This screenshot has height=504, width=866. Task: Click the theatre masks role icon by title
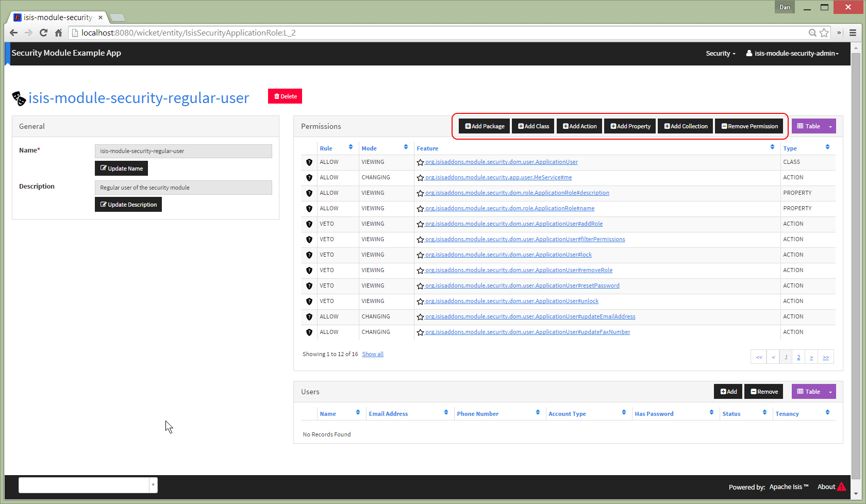tap(19, 98)
